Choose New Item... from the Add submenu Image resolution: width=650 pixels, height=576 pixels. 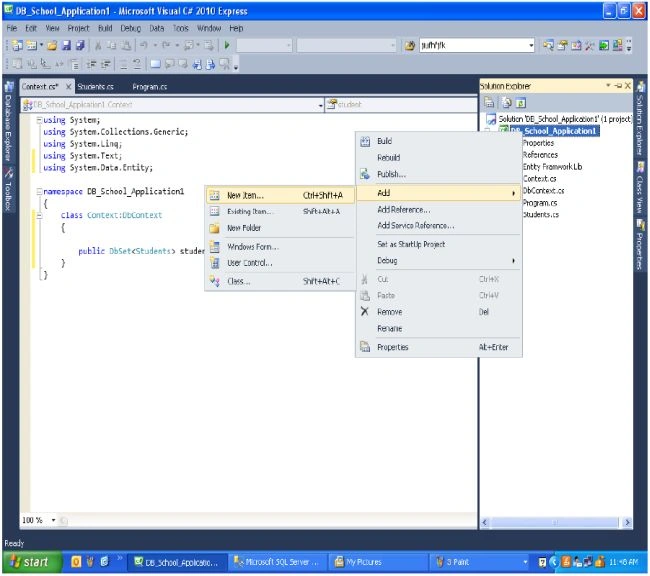(280, 195)
